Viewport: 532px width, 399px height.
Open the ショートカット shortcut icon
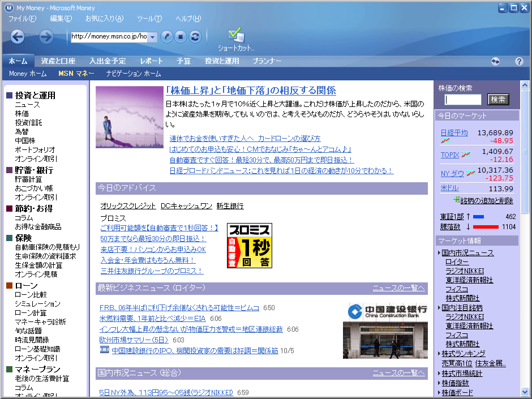click(236, 40)
